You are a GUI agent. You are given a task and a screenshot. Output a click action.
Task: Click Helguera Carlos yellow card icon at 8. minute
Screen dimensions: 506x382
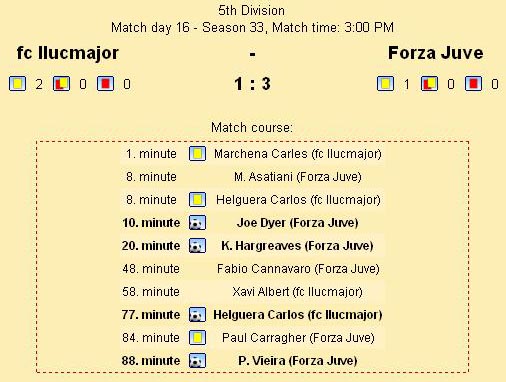197,200
